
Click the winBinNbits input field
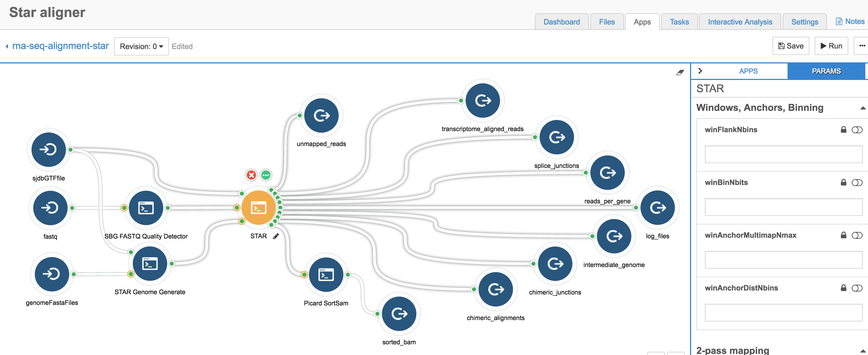point(784,207)
